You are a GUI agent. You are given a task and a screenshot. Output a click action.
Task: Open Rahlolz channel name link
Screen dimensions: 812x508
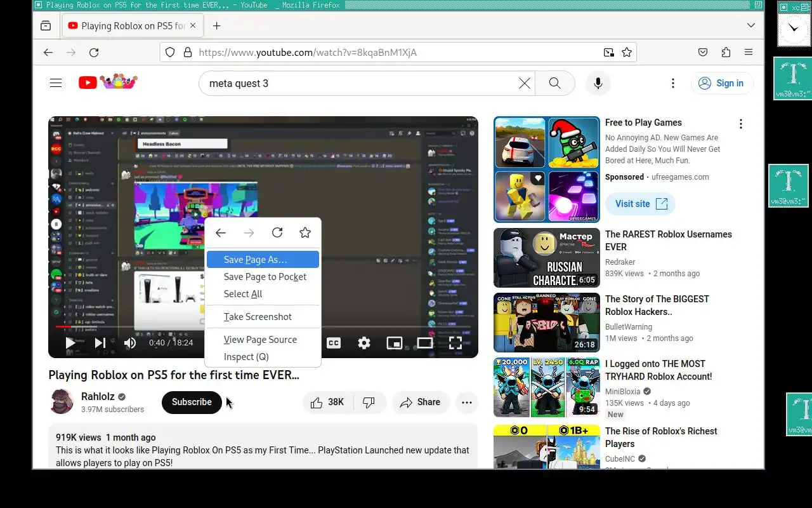point(98,396)
